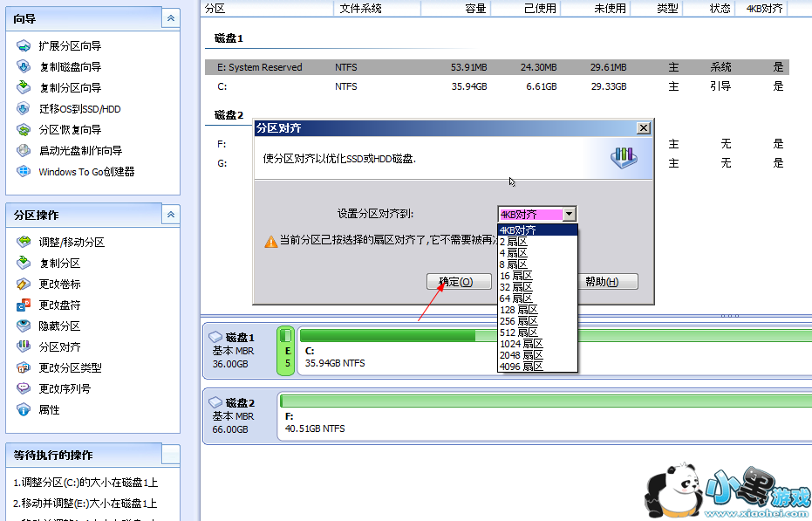Open the 设置分区对齐到 dropdown arrow
The width and height of the screenshot is (812, 521).
[570, 214]
